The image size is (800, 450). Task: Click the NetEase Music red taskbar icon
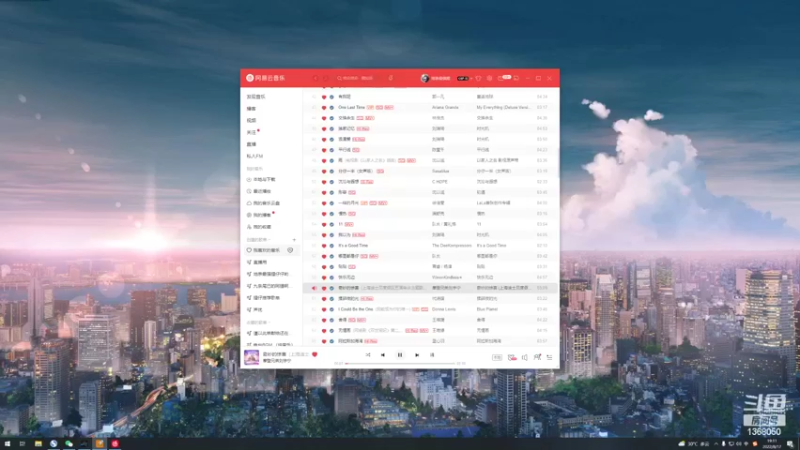click(115, 443)
